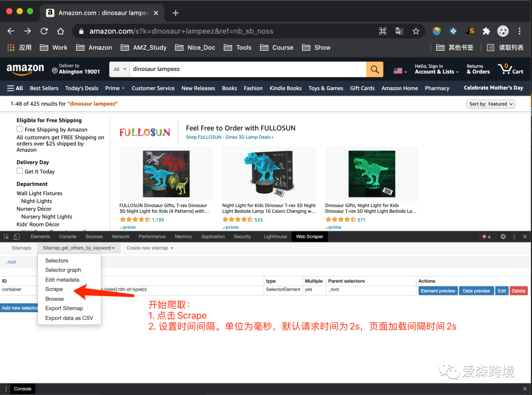Choose Selectors from the sitemap menu
532x395 pixels.
[57, 261]
